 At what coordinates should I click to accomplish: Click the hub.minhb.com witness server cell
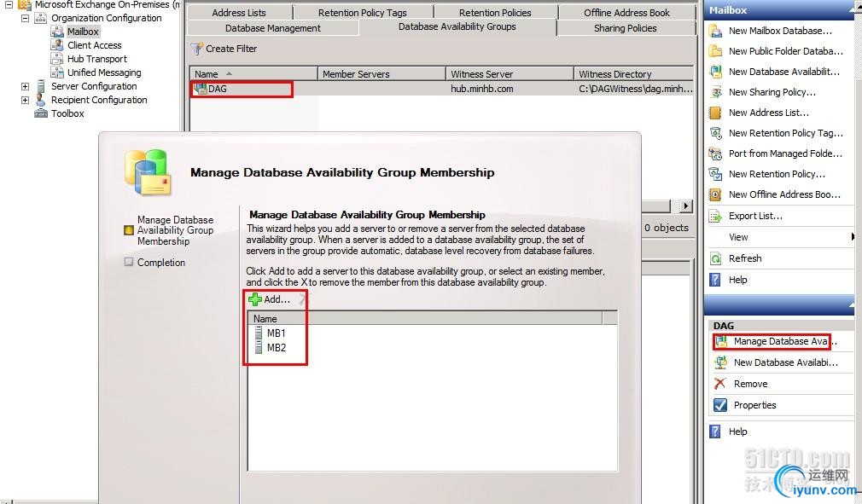[x=482, y=89]
